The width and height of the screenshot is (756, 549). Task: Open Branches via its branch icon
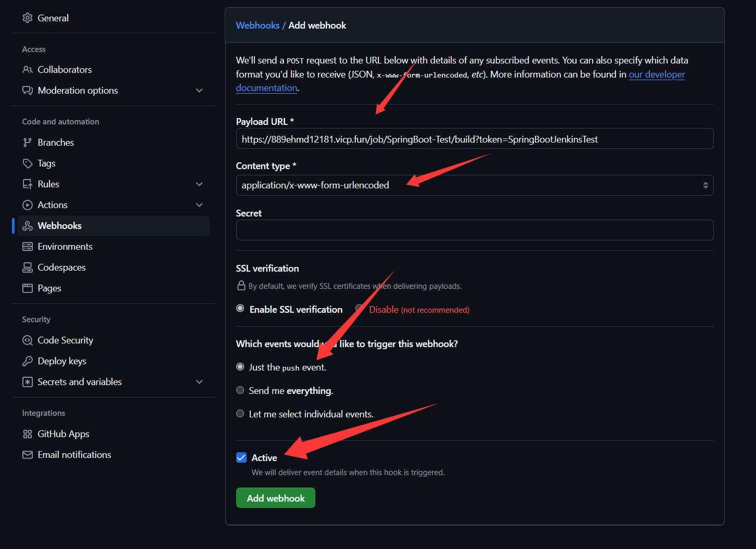click(28, 143)
